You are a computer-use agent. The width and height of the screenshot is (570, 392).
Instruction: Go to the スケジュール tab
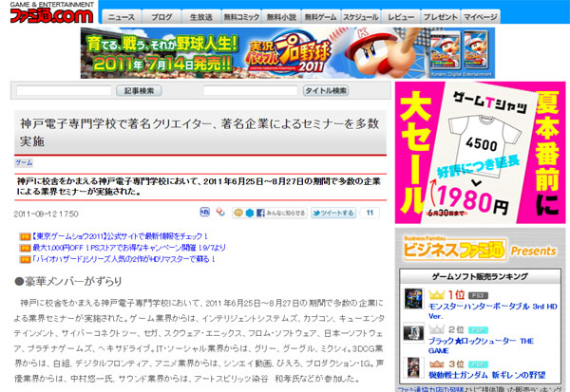[x=361, y=17]
